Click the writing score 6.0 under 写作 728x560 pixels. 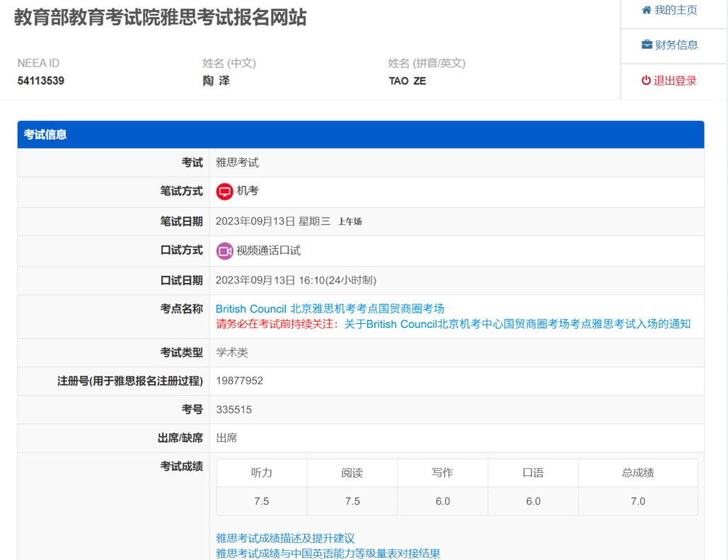[443, 501]
